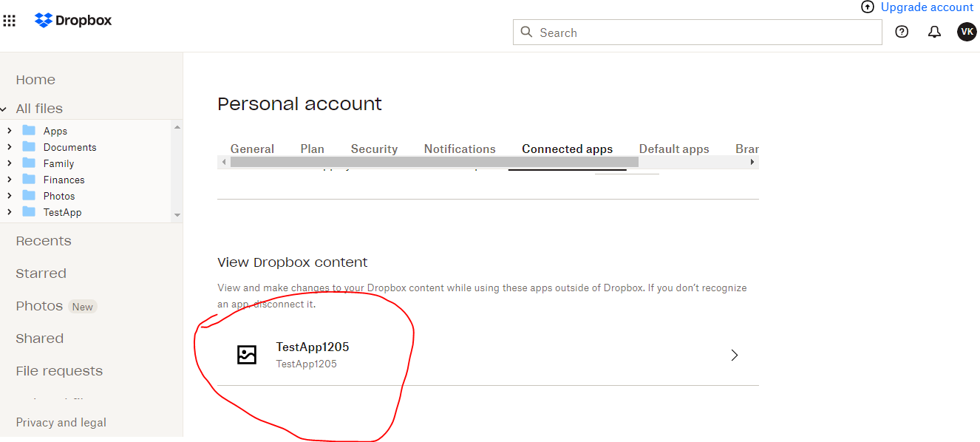The image size is (980, 442).
Task: Expand the Family folder
Action: pos(9,163)
